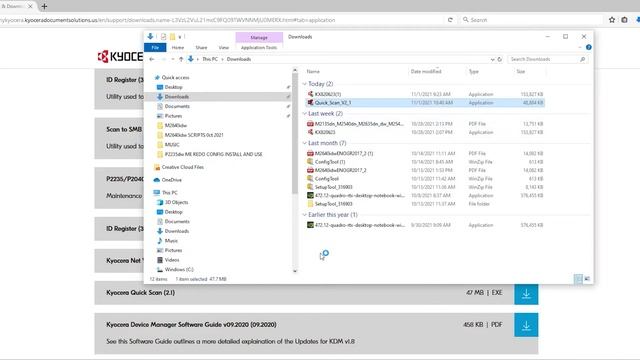
Task: Select Windows (C:) drive in sidebar
Action: [x=179, y=269]
